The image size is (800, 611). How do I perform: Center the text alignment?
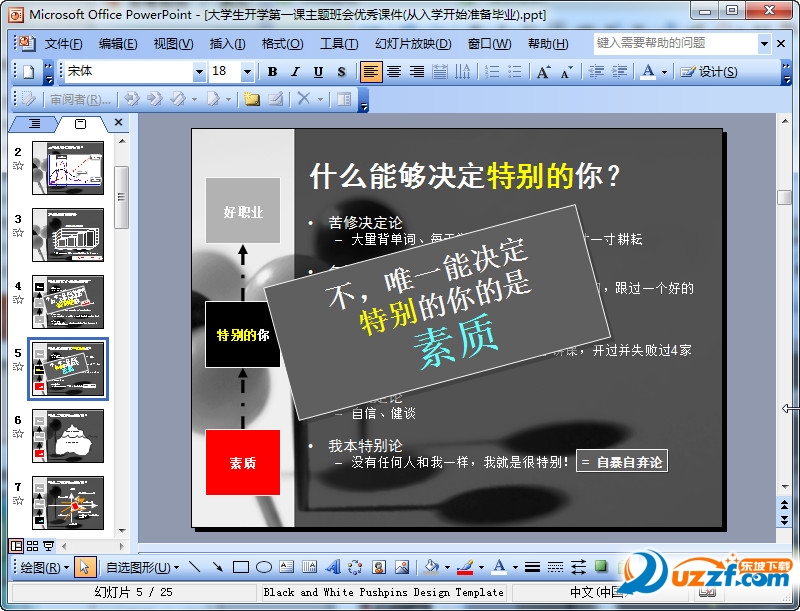tap(394, 72)
